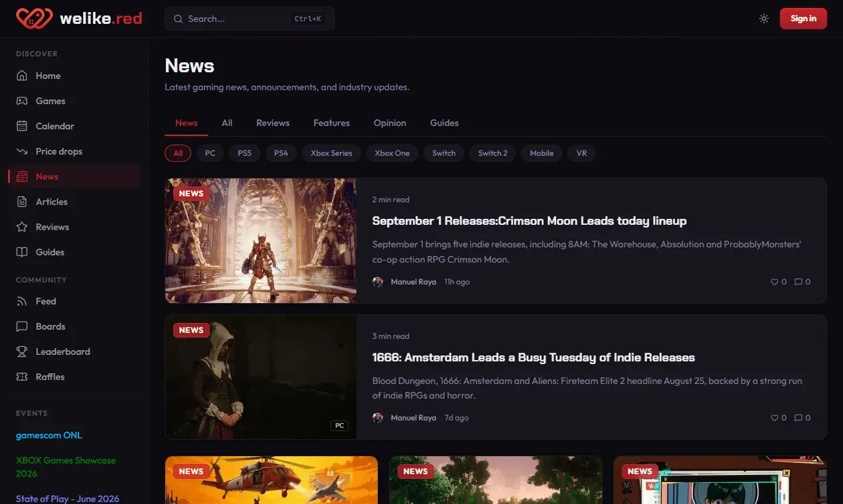This screenshot has height=504, width=843.
Task: Open September 1 Releases article headline
Action: click(529, 221)
